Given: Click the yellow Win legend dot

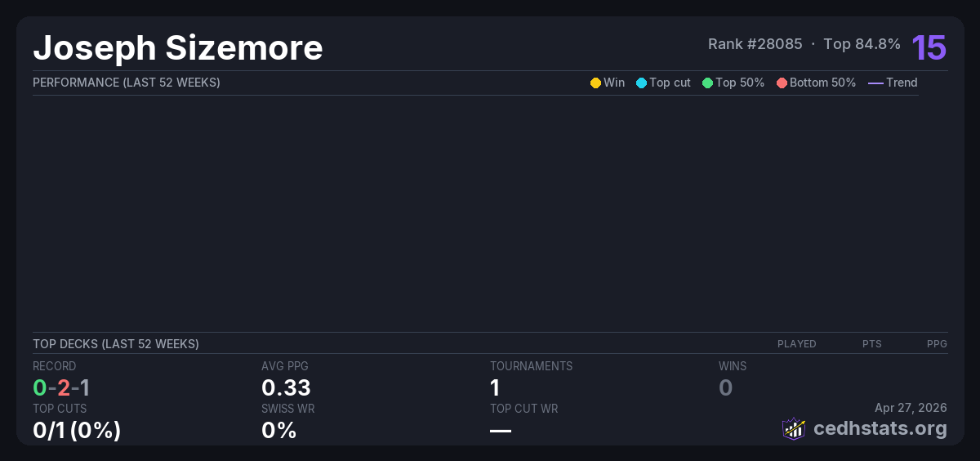Looking at the screenshot, I should point(595,83).
